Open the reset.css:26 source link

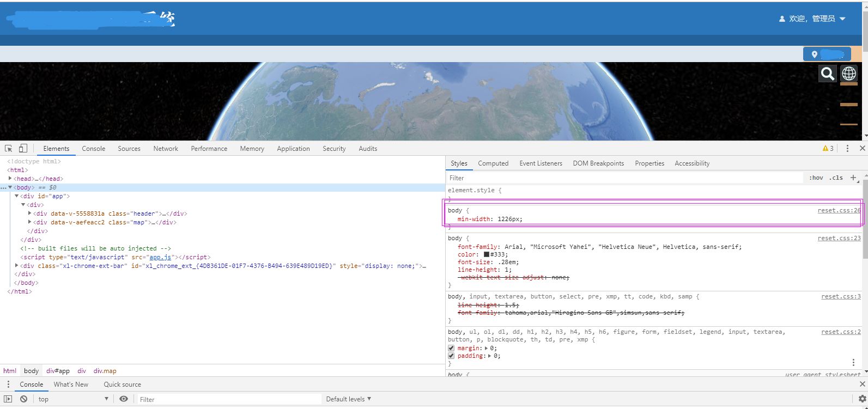(x=839, y=210)
